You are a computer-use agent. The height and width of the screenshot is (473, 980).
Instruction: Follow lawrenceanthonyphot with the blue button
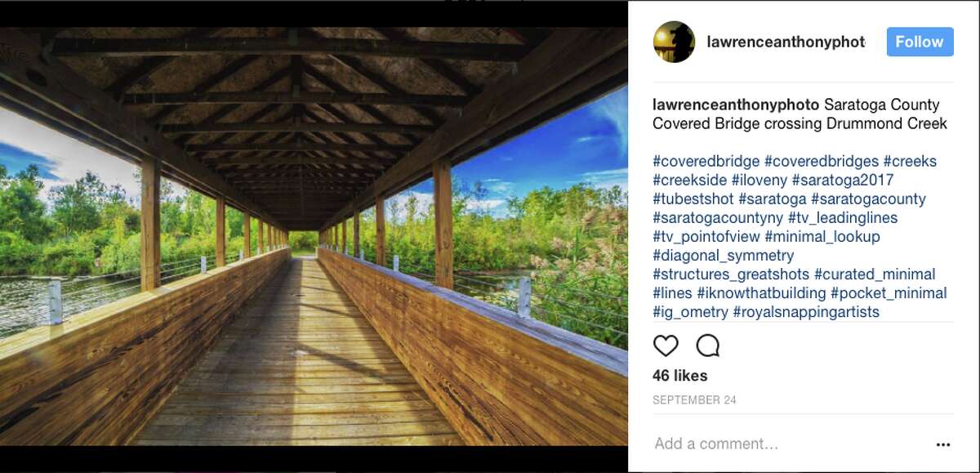coord(920,42)
